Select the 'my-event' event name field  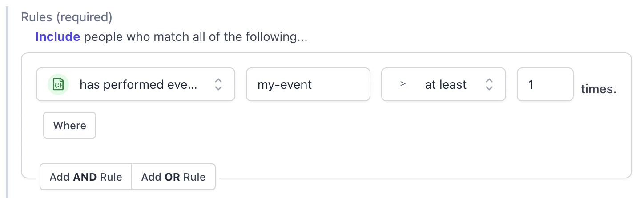click(308, 84)
